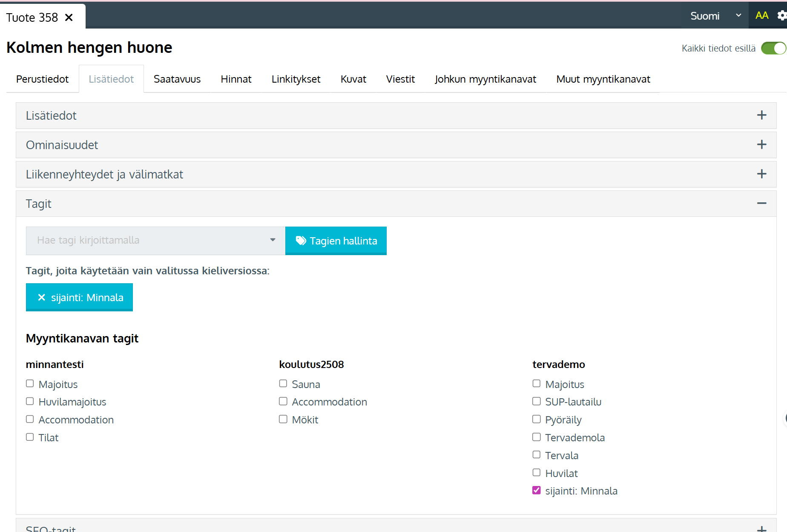Switch to Perustiedot tab

pos(42,79)
